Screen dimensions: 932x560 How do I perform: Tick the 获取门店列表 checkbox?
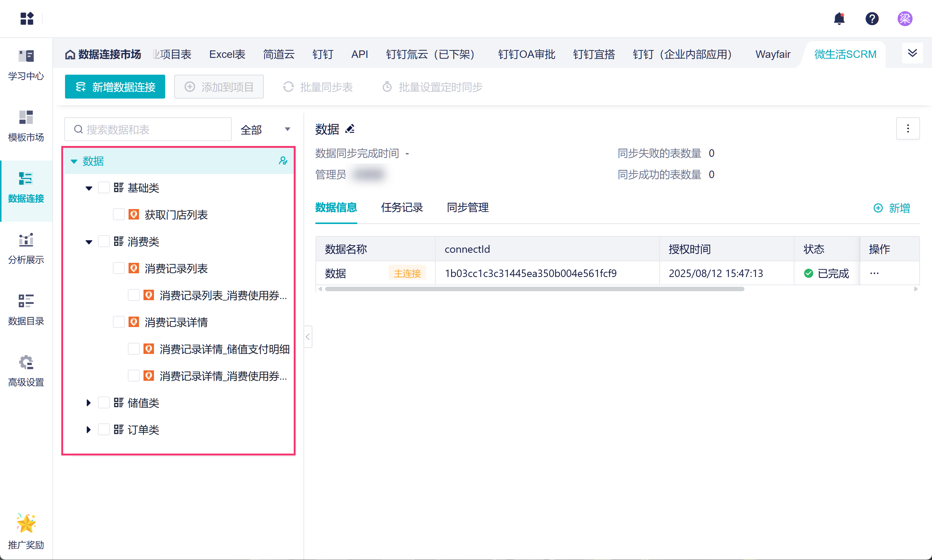[119, 214]
